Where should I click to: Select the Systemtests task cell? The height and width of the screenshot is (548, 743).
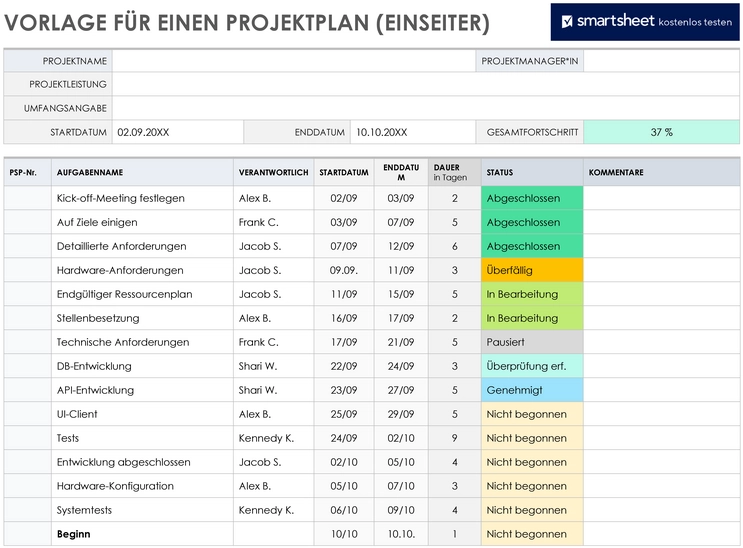coord(142,510)
